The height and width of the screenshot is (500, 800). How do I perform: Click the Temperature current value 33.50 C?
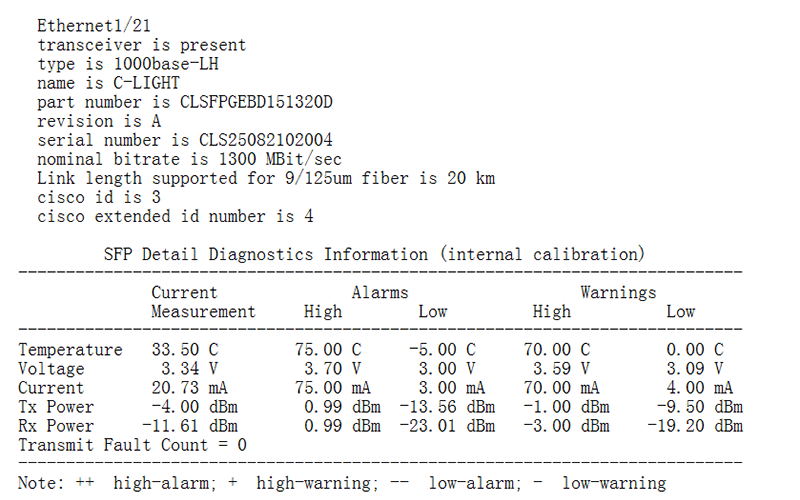pos(185,350)
